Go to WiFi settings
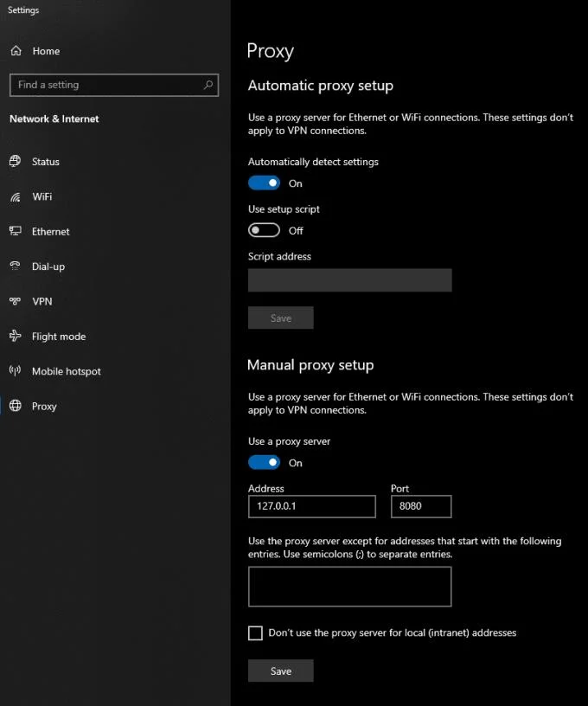Image resolution: width=588 pixels, height=706 pixels. [x=114, y=196]
